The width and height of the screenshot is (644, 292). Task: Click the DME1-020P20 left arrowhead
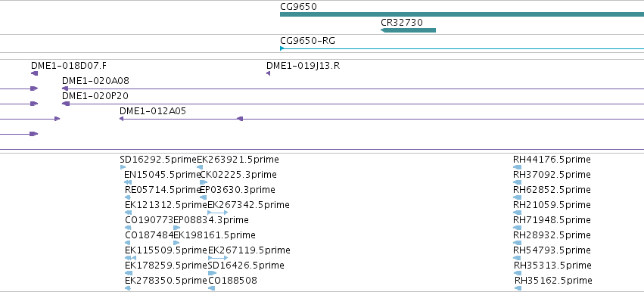tap(66, 104)
